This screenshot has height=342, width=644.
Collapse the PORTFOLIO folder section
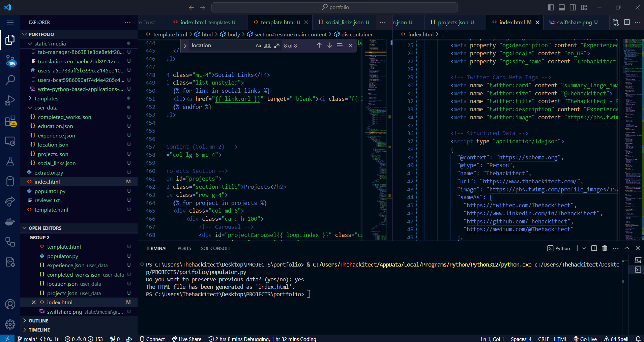pyautogui.click(x=79, y=34)
